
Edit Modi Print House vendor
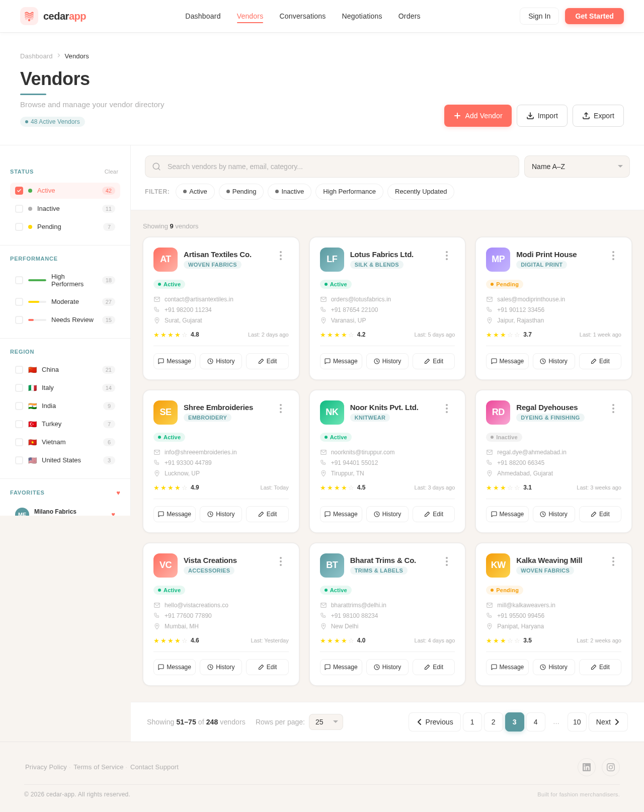click(600, 361)
